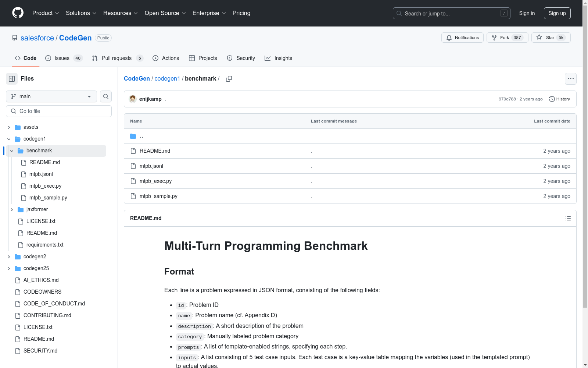Click the page vertical scrollbar
Viewport: 588px width, 368px height.
pos(585,156)
